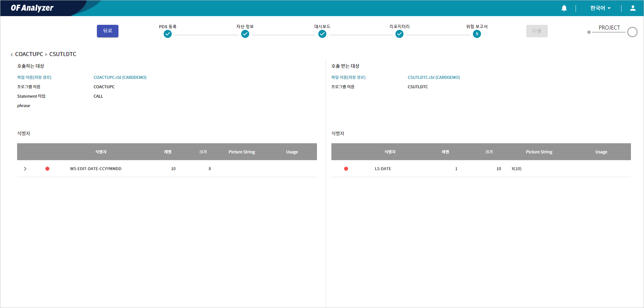Click the COACTUPC > CSUTLDTC breadcrumb title

coord(46,54)
